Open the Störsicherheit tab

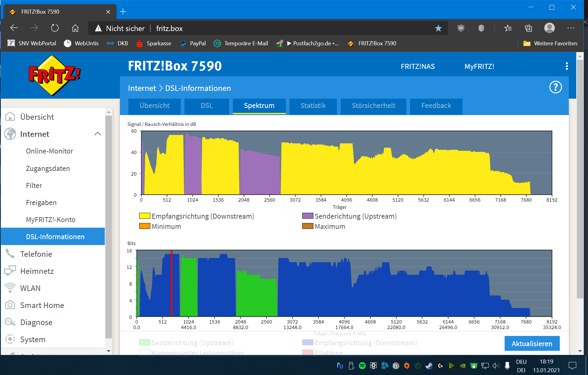pos(374,106)
